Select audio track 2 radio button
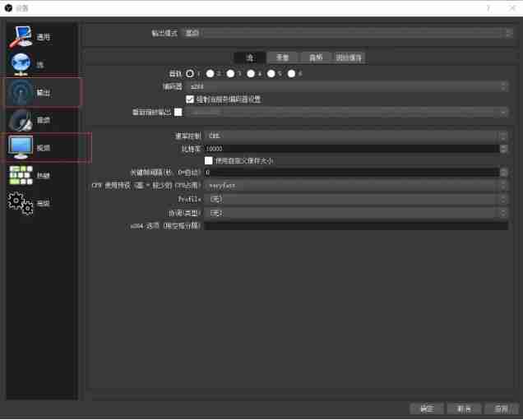Screen dimensions: 523x420 210,74
